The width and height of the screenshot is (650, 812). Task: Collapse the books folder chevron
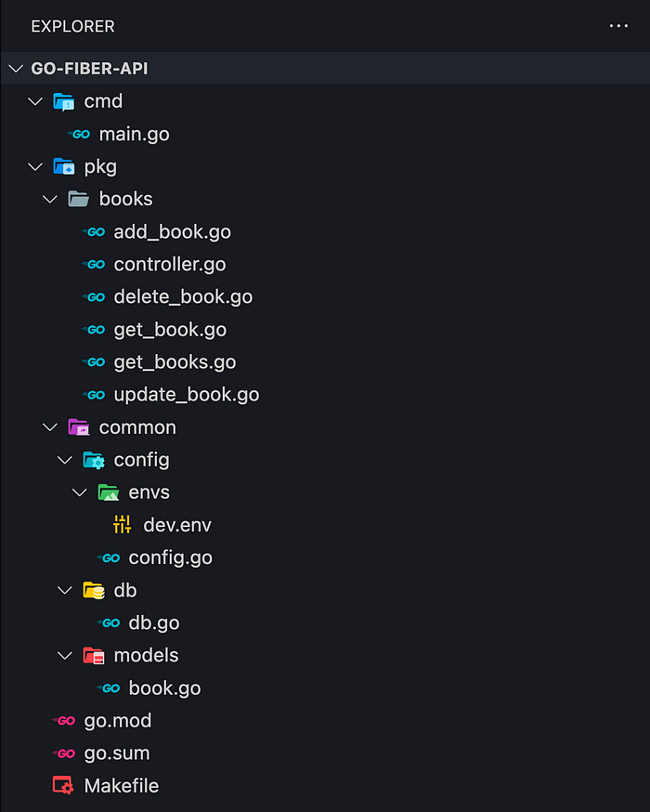click(x=50, y=199)
